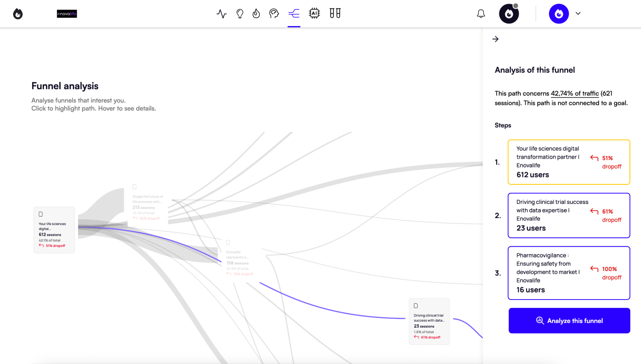Expand the account dropdown chevron

(x=578, y=14)
